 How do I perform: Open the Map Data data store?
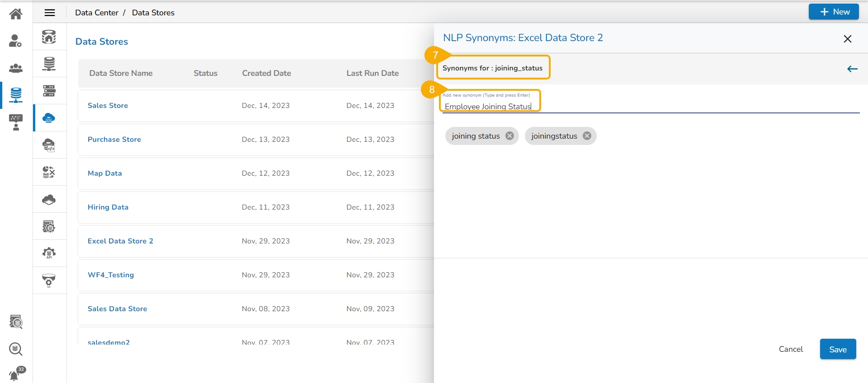(105, 173)
